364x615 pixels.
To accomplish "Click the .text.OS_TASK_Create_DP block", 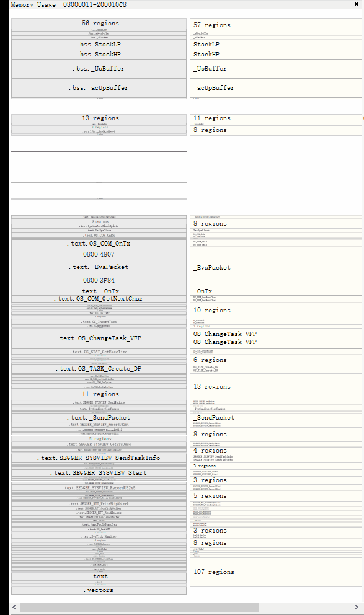I will point(99,368).
